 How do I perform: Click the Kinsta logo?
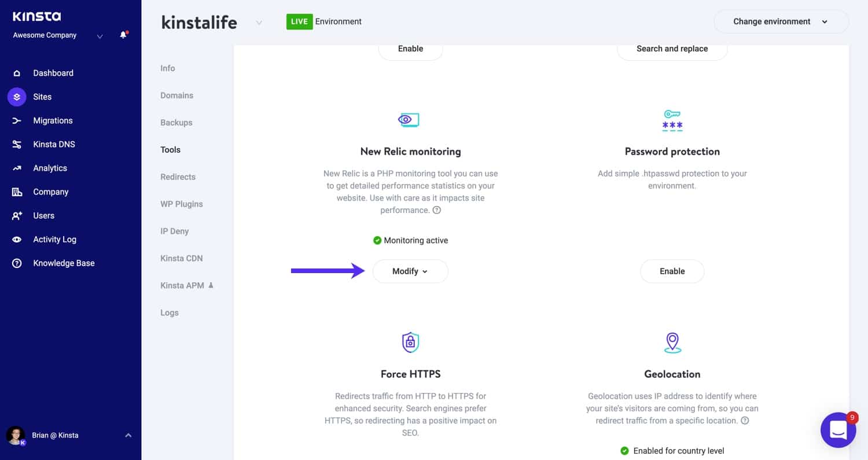click(38, 16)
